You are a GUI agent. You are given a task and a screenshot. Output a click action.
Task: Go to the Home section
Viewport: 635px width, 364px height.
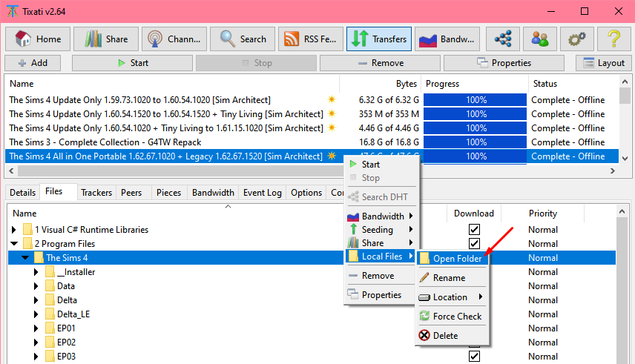click(38, 39)
